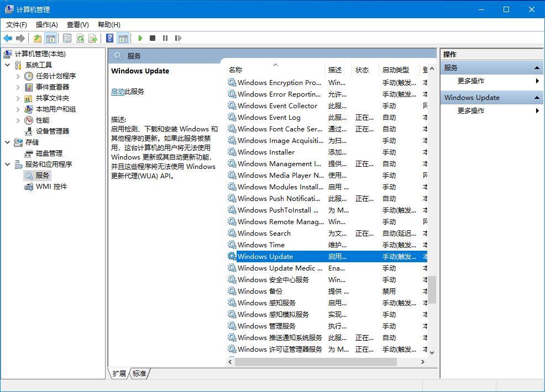Toggle the show/hide action pane icon

[x=123, y=38]
